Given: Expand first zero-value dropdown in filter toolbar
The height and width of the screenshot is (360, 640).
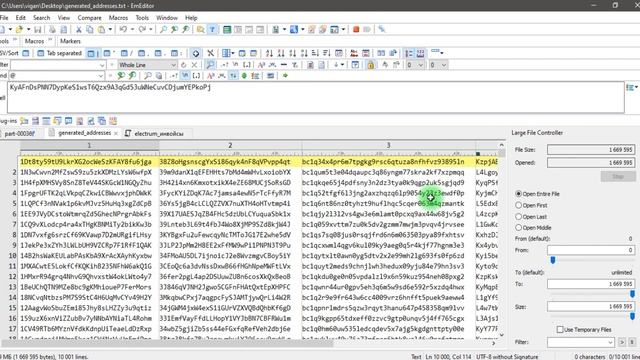Looking at the screenshot, I should [420, 65].
